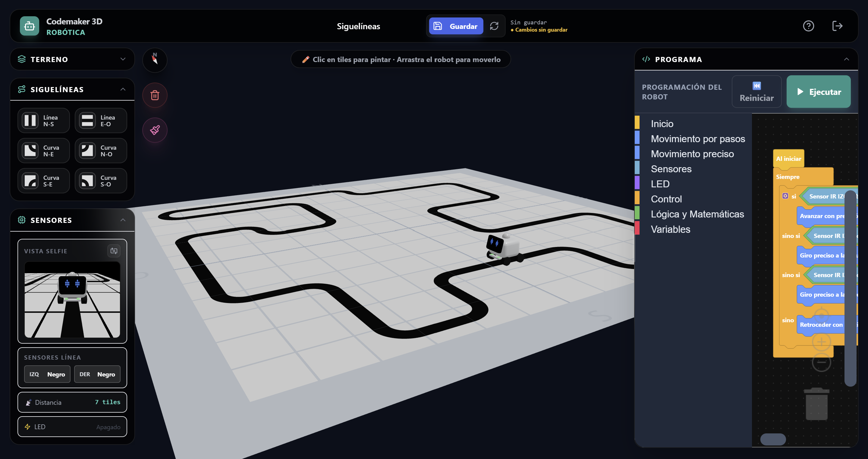Click the trash icon to clear the terrain
The width and height of the screenshot is (868, 459).
coord(155,95)
